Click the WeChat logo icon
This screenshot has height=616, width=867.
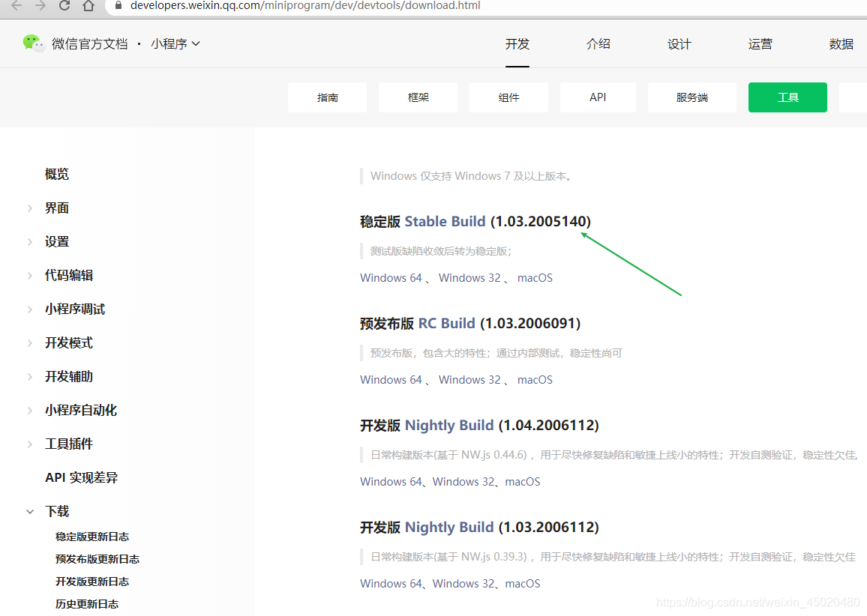coord(33,43)
